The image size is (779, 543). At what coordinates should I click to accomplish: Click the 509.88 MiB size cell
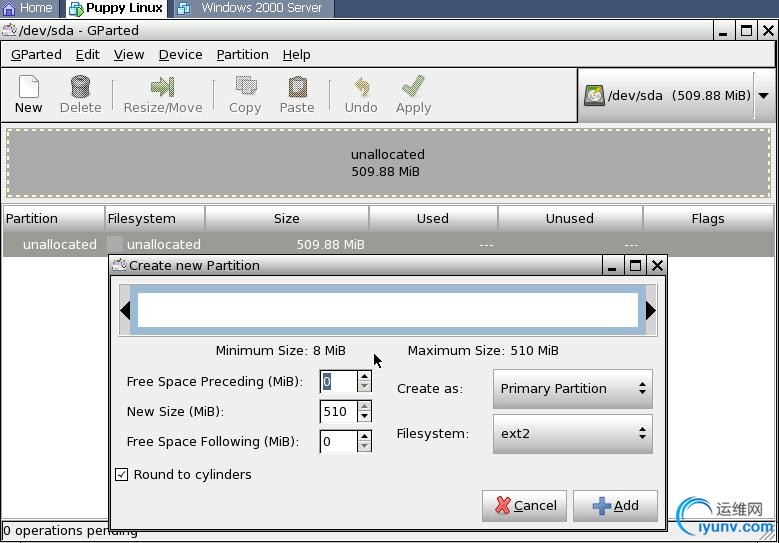(x=330, y=244)
